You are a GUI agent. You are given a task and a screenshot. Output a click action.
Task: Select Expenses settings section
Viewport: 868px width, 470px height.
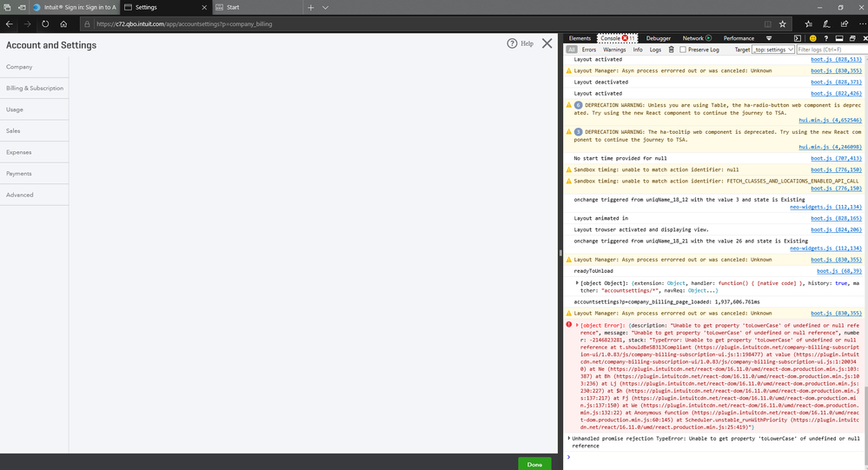[35, 152]
